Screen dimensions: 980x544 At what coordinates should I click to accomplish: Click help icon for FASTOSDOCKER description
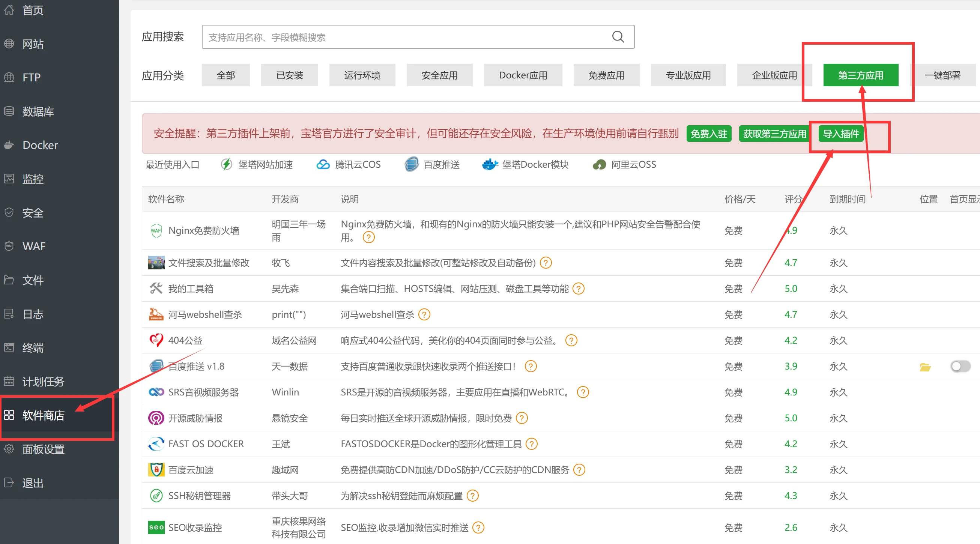[x=531, y=444]
